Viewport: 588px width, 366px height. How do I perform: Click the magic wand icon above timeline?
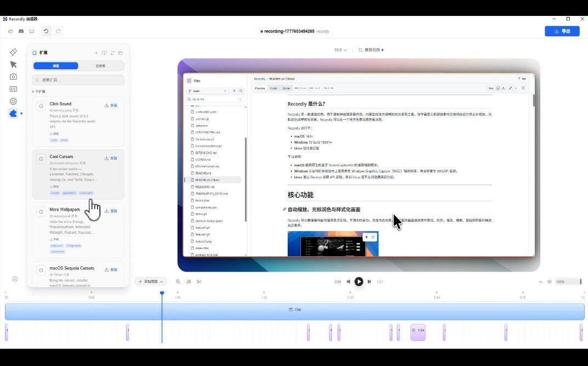coord(189,281)
